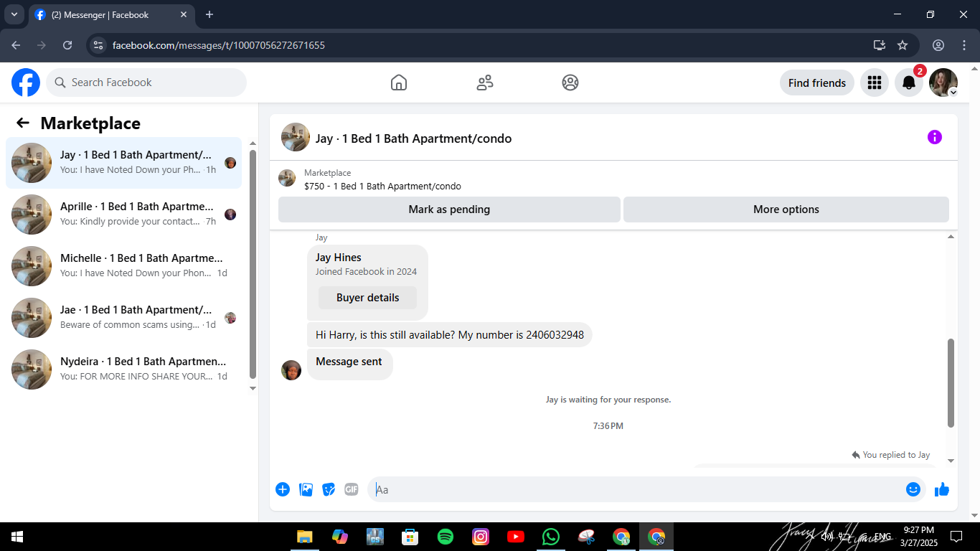Open Snipping Tool from the taskbar
Screen dimensions: 980x551
pyautogui.click(x=586, y=537)
